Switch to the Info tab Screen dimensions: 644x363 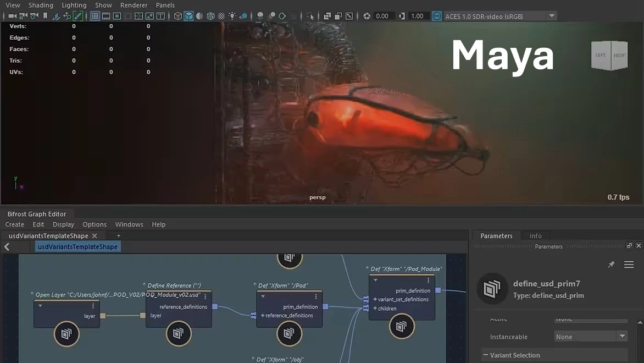[x=535, y=236]
